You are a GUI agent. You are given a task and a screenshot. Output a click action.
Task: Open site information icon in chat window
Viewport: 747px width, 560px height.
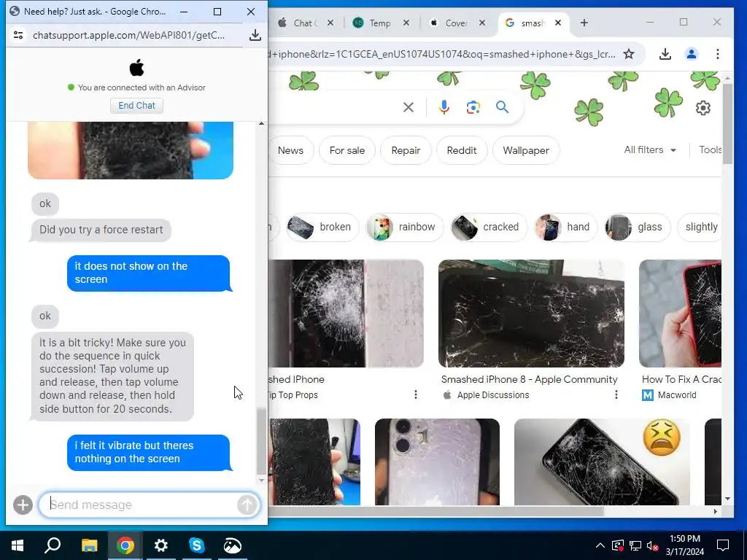(18, 35)
